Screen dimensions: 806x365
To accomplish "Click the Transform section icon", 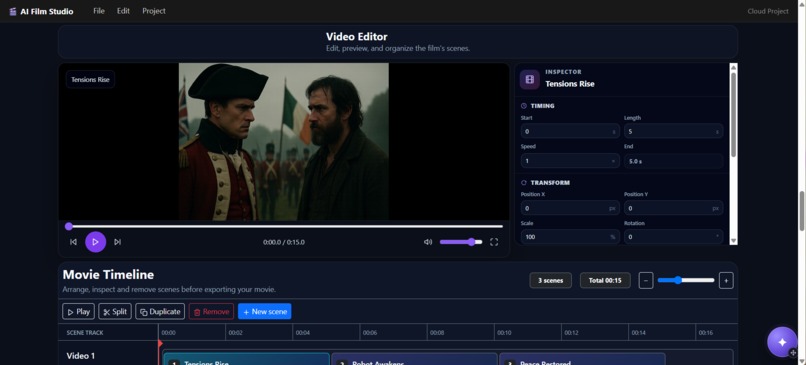I will [x=524, y=182].
